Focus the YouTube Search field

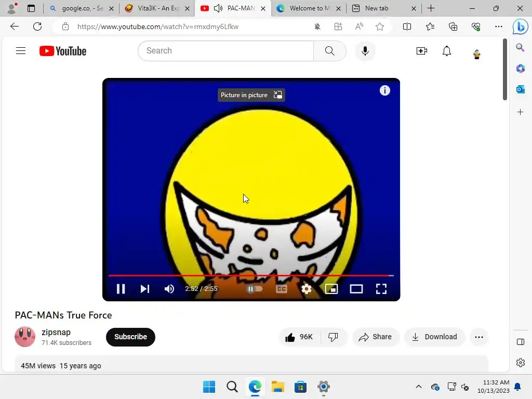[x=225, y=51]
